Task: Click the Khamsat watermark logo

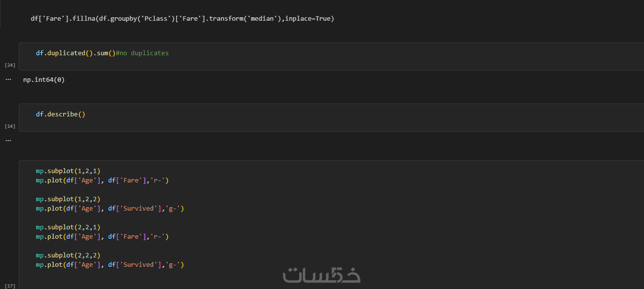Action: (322, 275)
